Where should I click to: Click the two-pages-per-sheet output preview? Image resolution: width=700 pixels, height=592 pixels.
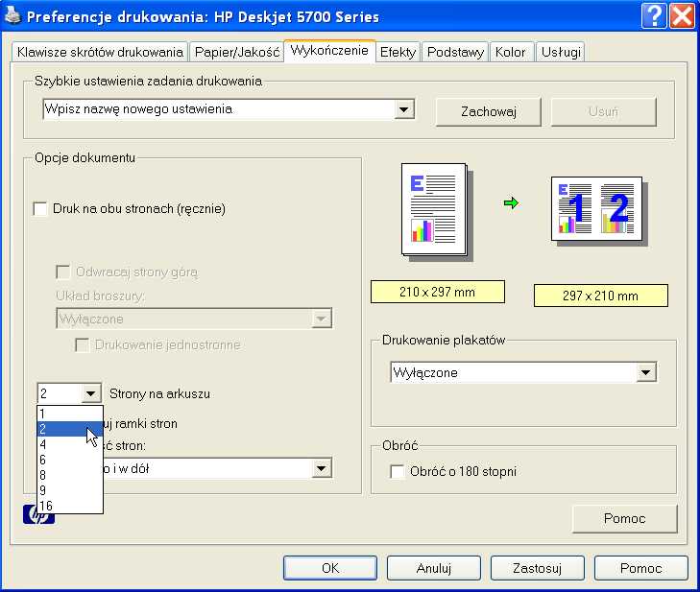click(x=599, y=210)
